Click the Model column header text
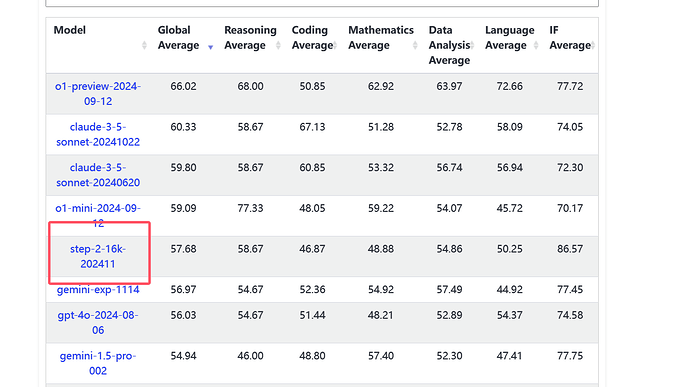 pos(70,30)
